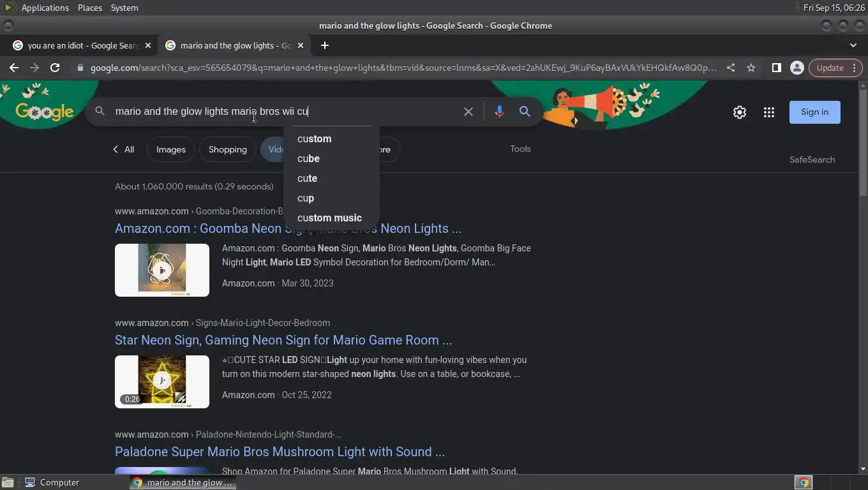Viewport: 868px width, 490px height.
Task: Share this page via share icon
Action: 731,68
